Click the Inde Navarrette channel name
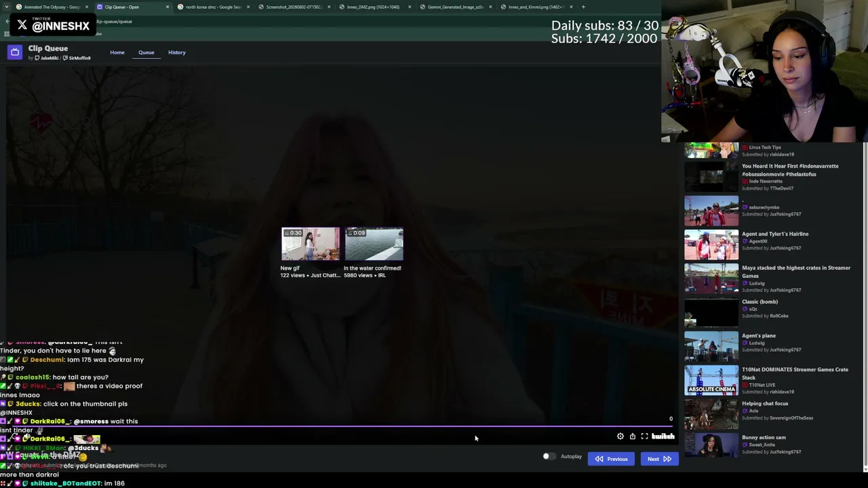Viewport: 868px width, 488px height. [766, 181]
